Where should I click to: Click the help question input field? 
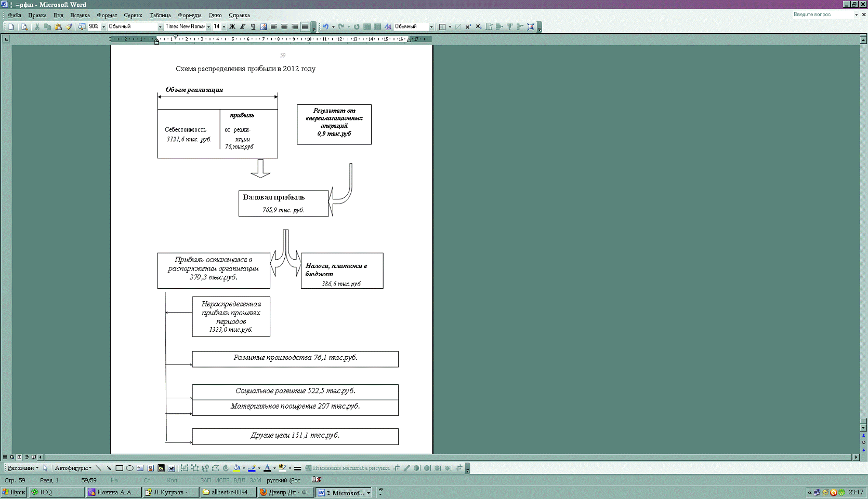tap(823, 15)
